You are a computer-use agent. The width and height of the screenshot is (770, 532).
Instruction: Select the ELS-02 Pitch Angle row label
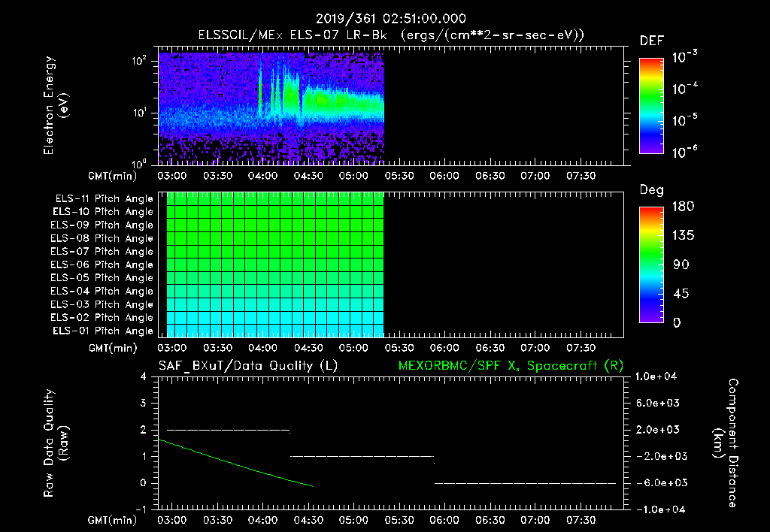pos(102,318)
